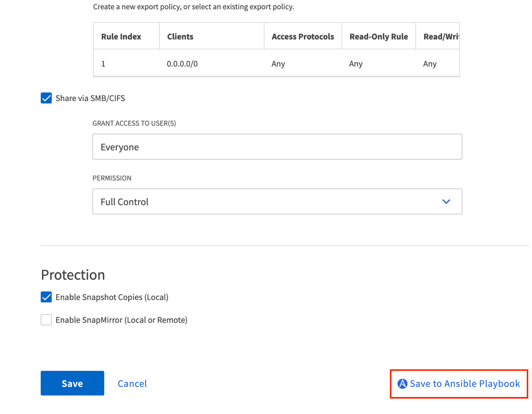Select export rule row with index 1

pos(103,64)
